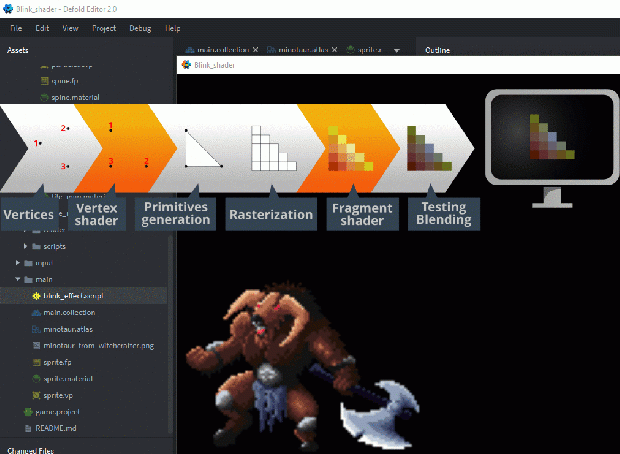
Task: Click the Assets panel header
Action: pos(18,50)
